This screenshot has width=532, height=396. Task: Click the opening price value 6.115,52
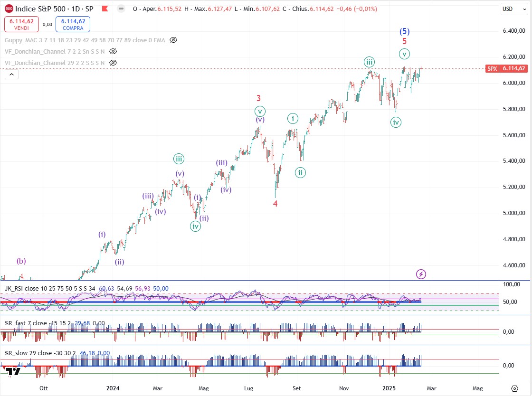point(169,9)
